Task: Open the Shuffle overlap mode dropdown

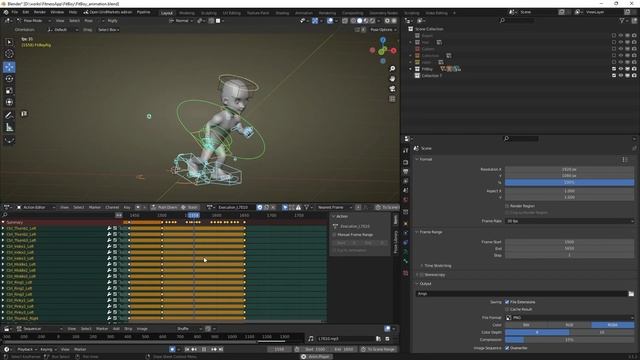Action: click(x=189, y=329)
